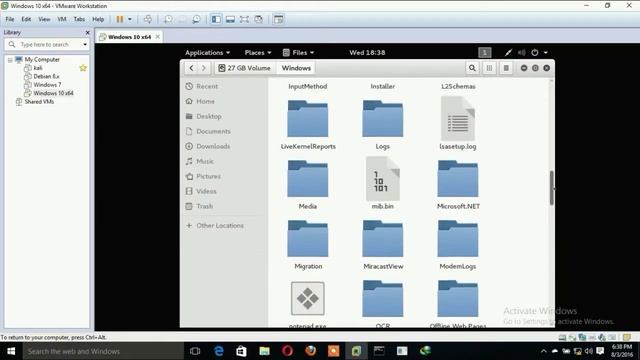
Task: Close the Windows 10 x64 tab
Action: pyautogui.click(x=158, y=37)
